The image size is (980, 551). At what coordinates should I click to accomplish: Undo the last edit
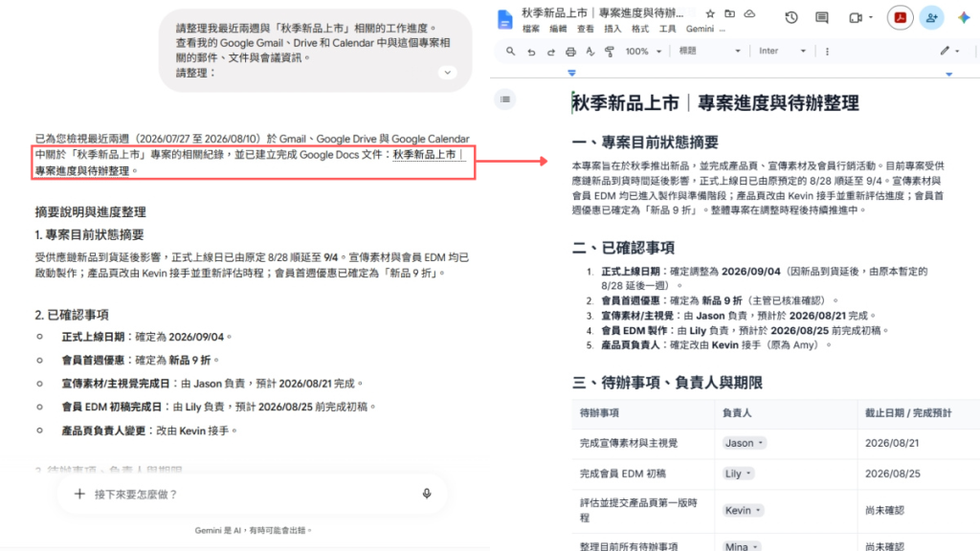point(531,52)
